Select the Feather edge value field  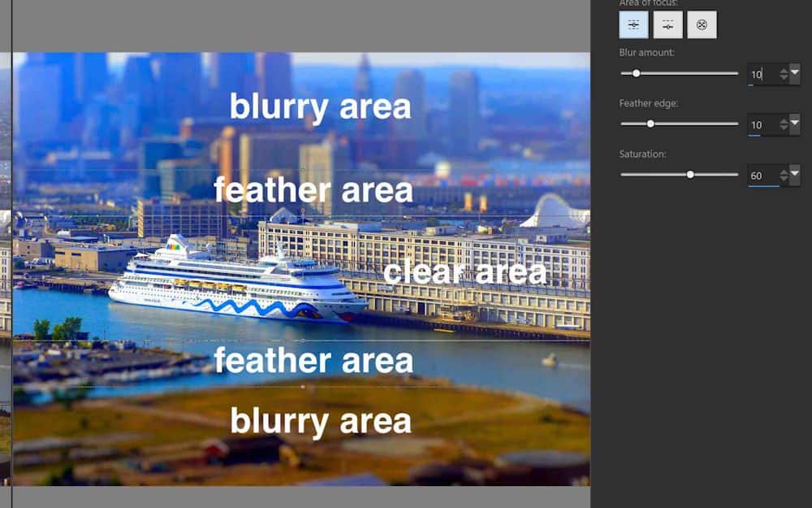pyautogui.click(x=759, y=124)
